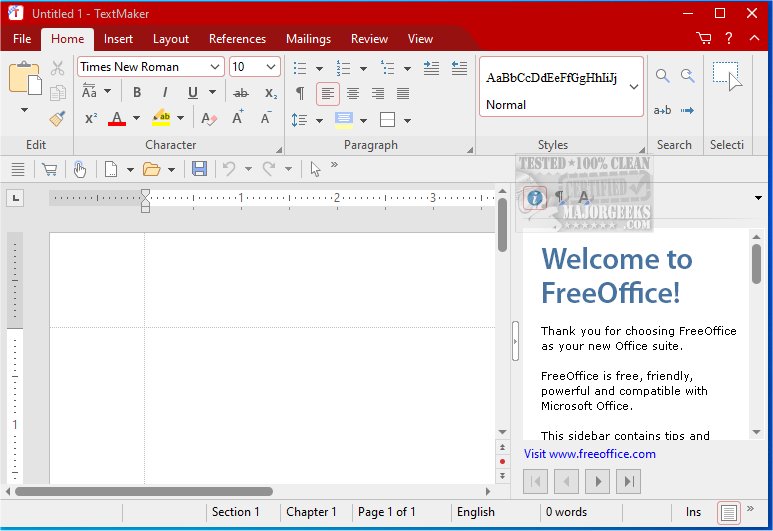Expand the font size 10 dropdown

coord(272,67)
